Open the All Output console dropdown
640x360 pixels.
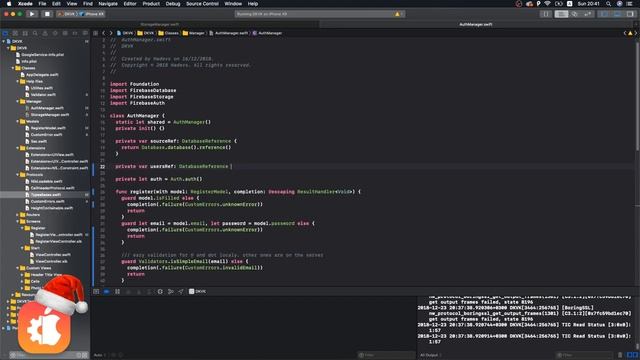[430, 355]
